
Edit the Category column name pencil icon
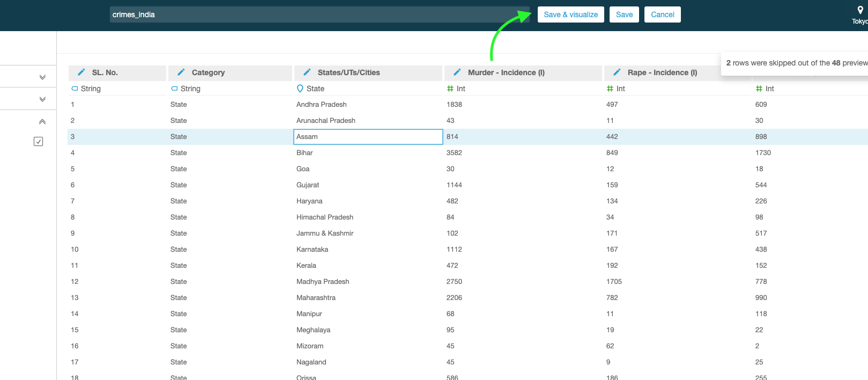pos(181,72)
